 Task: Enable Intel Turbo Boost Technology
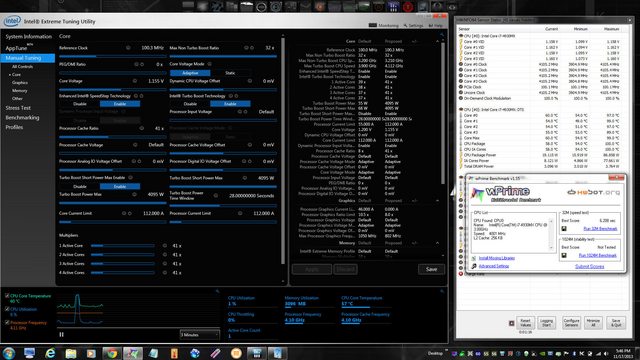click(230, 104)
